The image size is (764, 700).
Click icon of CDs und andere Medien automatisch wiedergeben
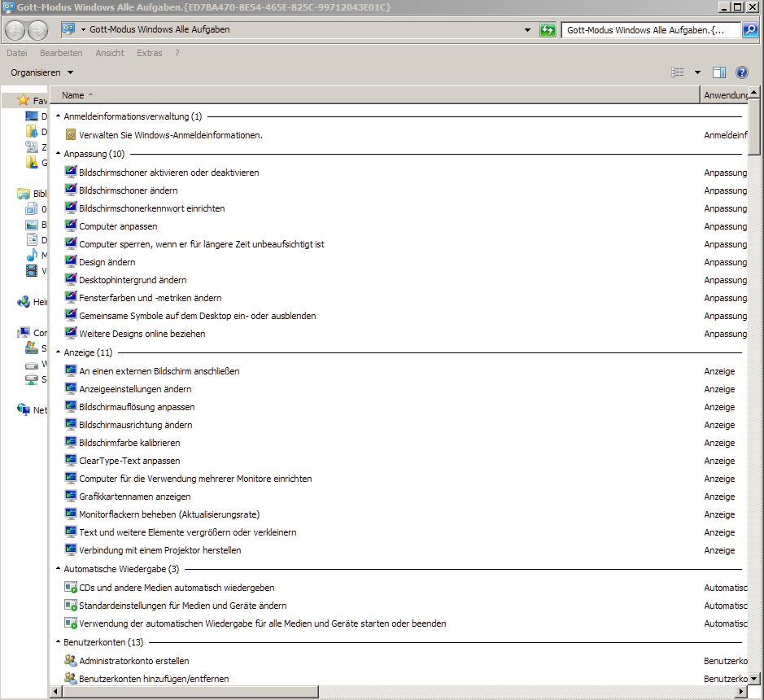pos(71,588)
